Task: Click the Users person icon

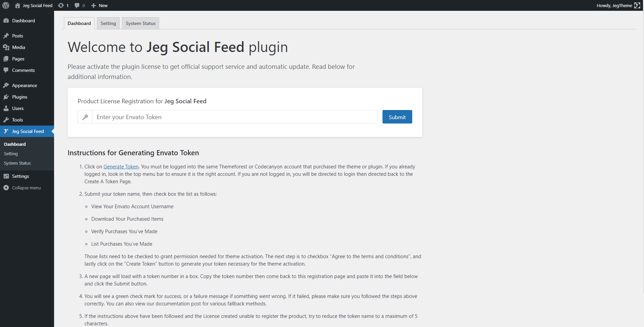Action: [6, 108]
